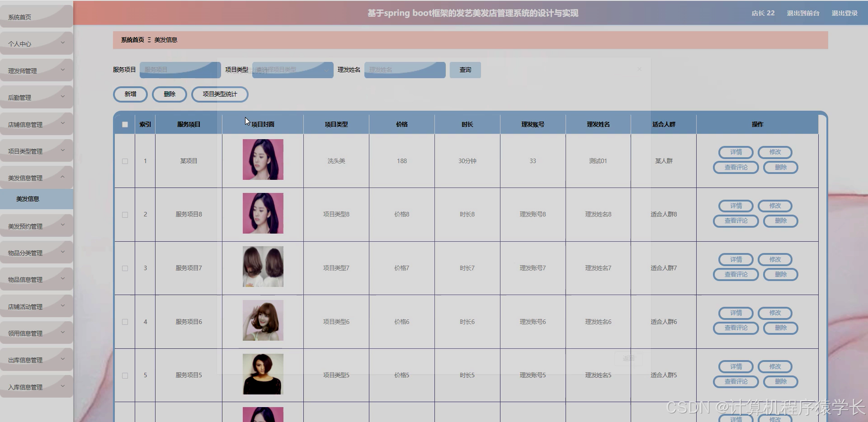The width and height of the screenshot is (868, 422).
Task: Expand 美发预约管理 sidebar chevron
Action: (x=63, y=225)
